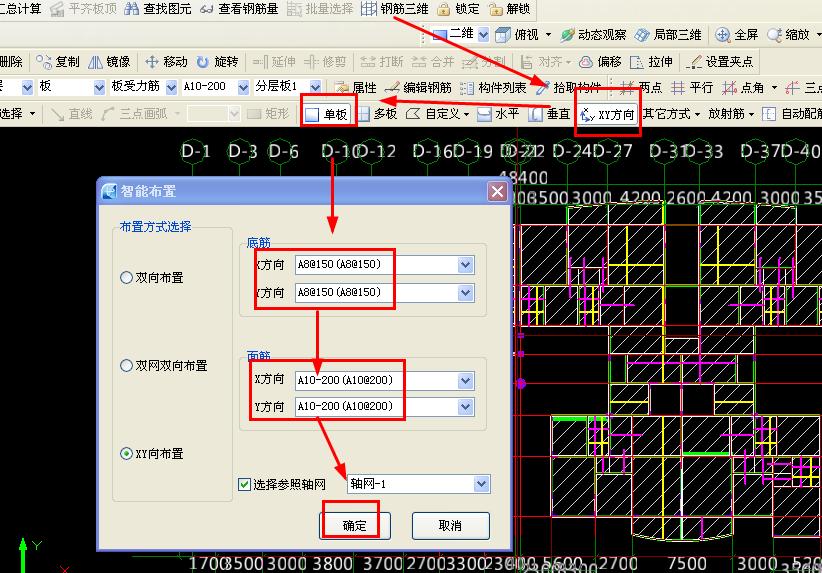
Task: Open 编辑钢筋 edit rebar tool
Action: point(418,87)
